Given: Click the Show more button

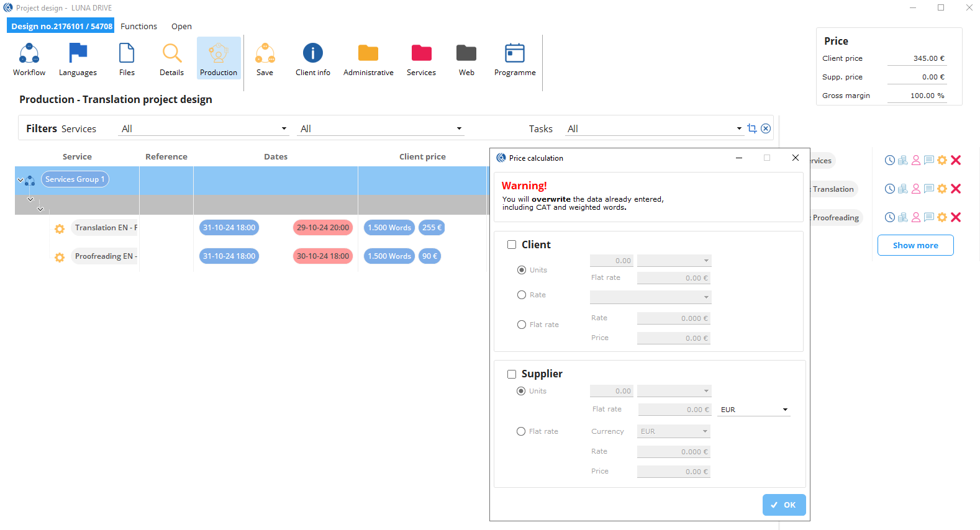Looking at the screenshot, I should 915,245.
